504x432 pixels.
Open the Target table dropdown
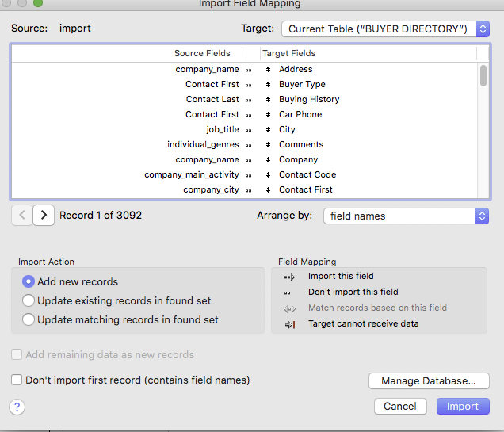click(385, 29)
